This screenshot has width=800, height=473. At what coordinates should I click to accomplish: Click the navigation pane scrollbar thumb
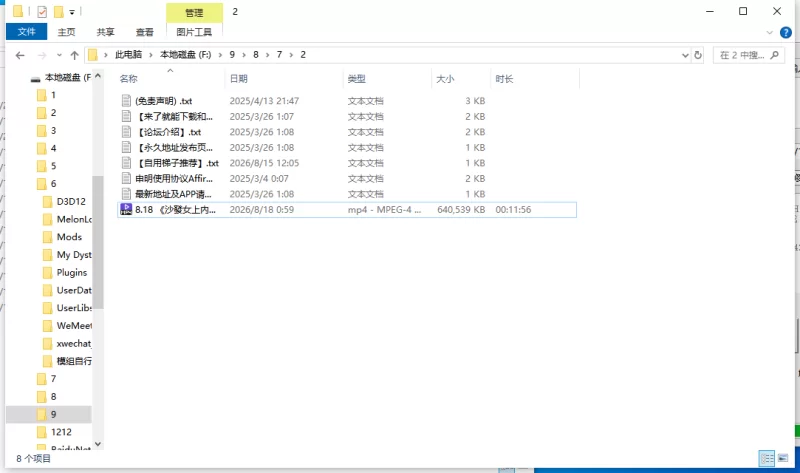pyautogui.click(x=98, y=242)
